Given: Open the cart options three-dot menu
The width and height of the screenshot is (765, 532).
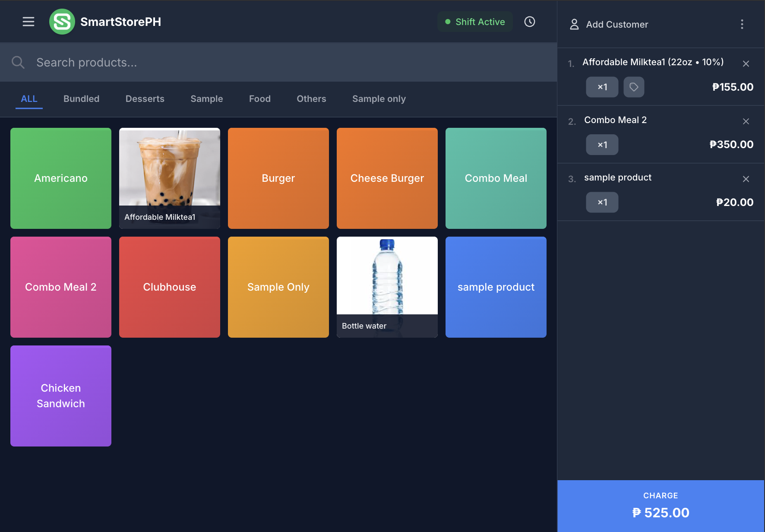Looking at the screenshot, I should point(742,25).
